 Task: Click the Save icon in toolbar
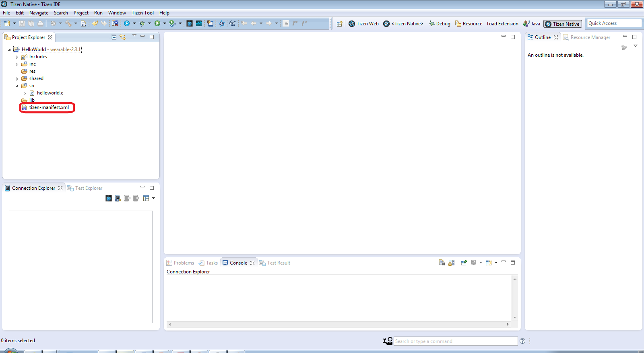(x=22, y=23)
